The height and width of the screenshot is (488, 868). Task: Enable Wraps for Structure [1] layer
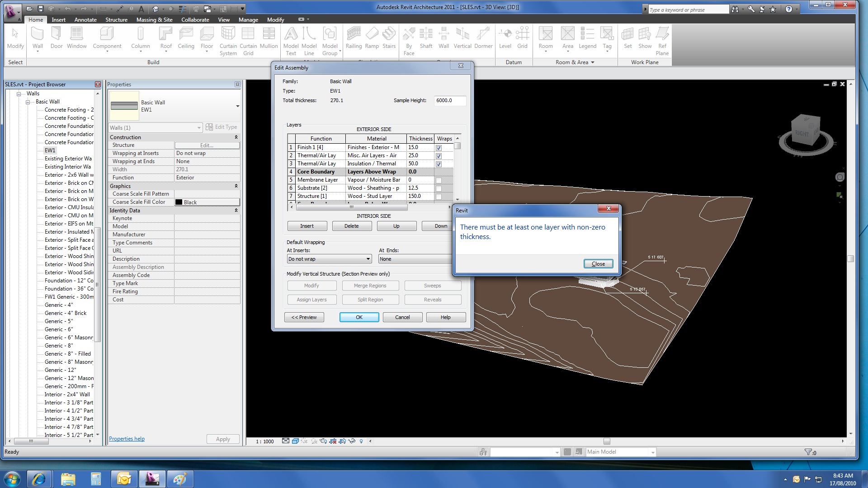(x=439, y=197)
